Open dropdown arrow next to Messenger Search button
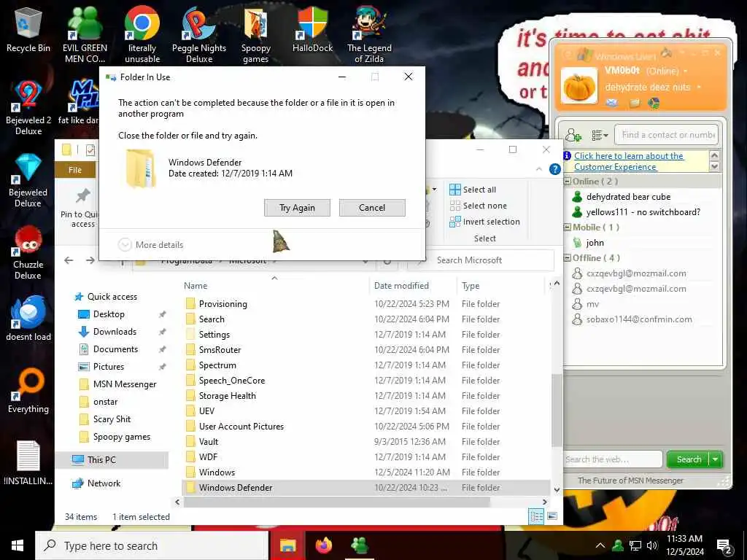The image size is (747, 560). click(716, 459)
